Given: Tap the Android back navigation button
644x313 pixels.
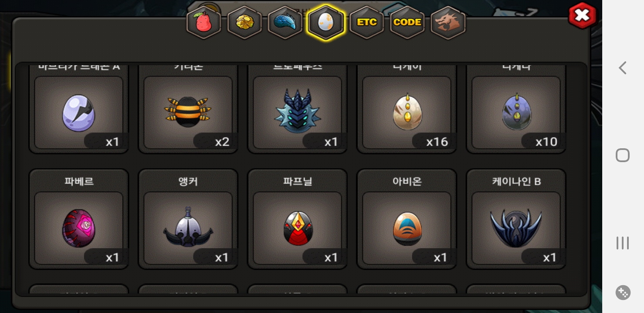Looking at the screenshot, I should tap(623, 68).
